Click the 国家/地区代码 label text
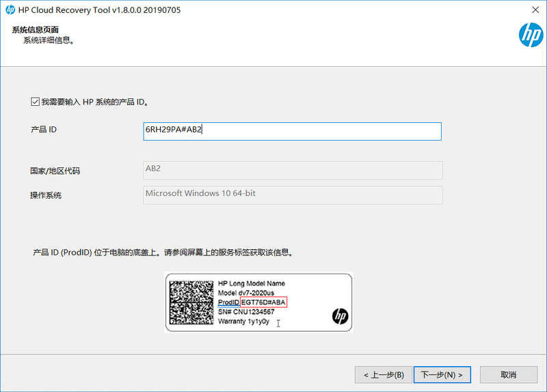Screen dimensions: 547x392 pos(55,171)
